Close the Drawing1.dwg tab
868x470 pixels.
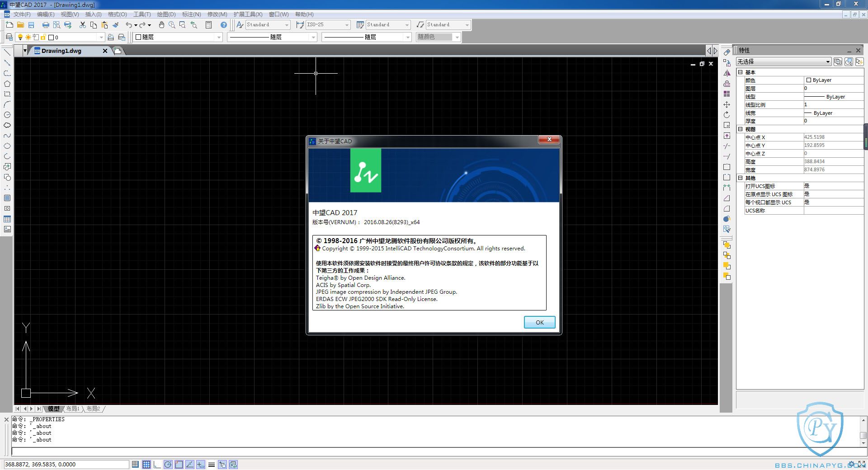click(x=105, y=51)
